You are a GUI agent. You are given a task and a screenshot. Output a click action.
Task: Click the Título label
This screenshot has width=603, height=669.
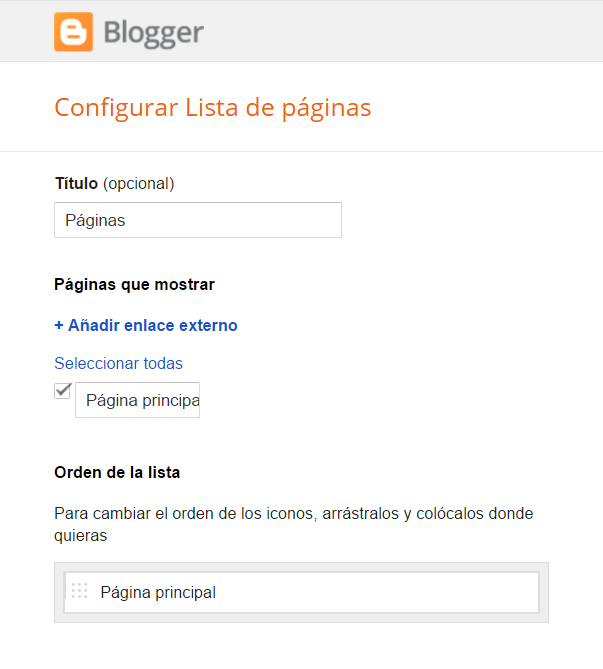coord(76,184)
